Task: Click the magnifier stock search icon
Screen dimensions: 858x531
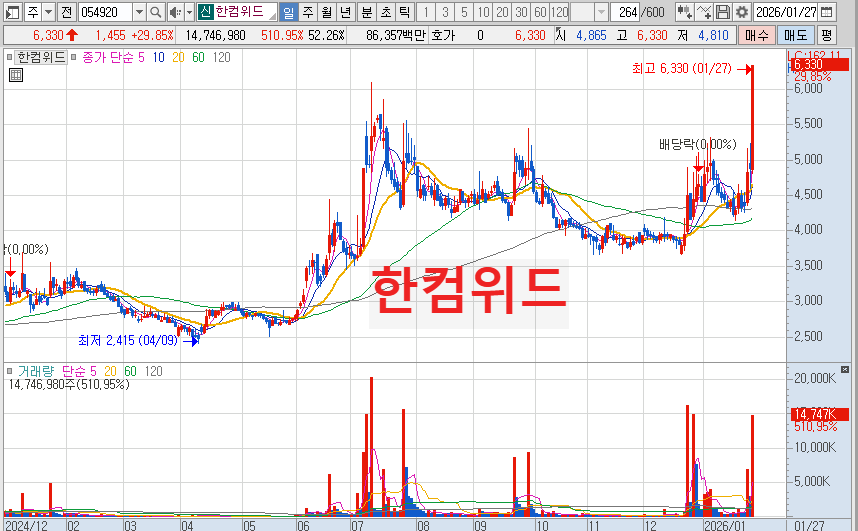Action: 155,11
